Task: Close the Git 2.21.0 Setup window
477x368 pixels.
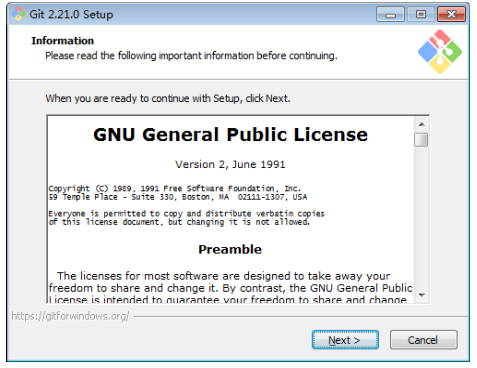Action: pyautogui.click(x=451, y=15)
